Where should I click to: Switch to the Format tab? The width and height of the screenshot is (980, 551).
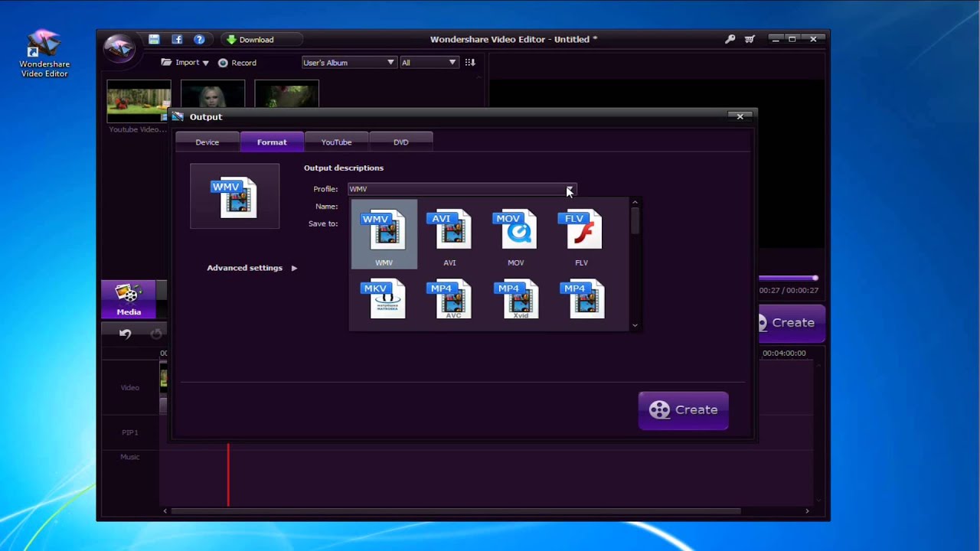[272, 142]
